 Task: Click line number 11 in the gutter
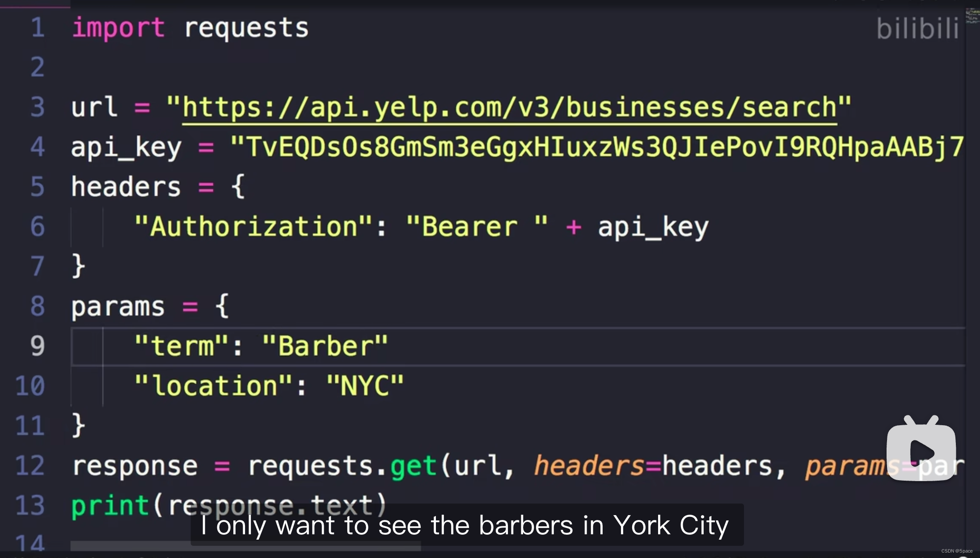click(30, 426)
